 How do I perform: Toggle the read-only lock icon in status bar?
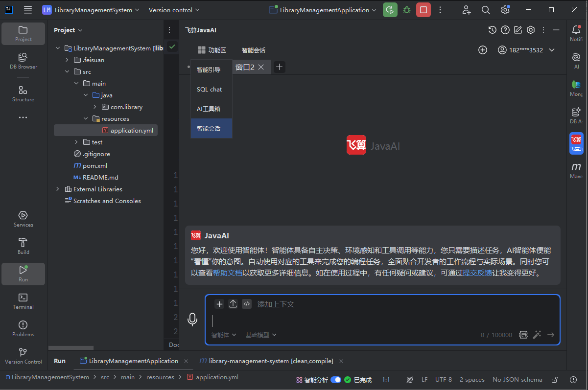click(x=555, y=379)
